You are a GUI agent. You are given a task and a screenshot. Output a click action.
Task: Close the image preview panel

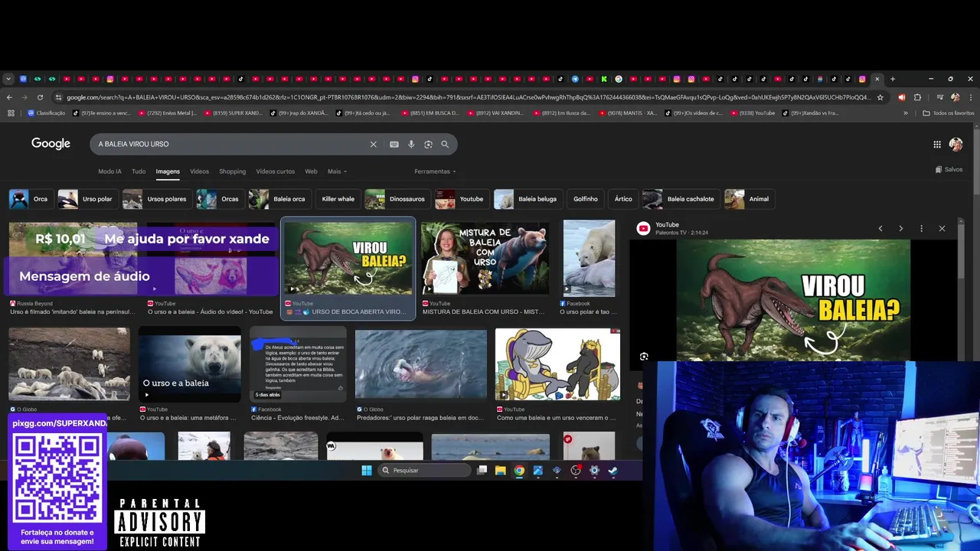pos(942,228)
